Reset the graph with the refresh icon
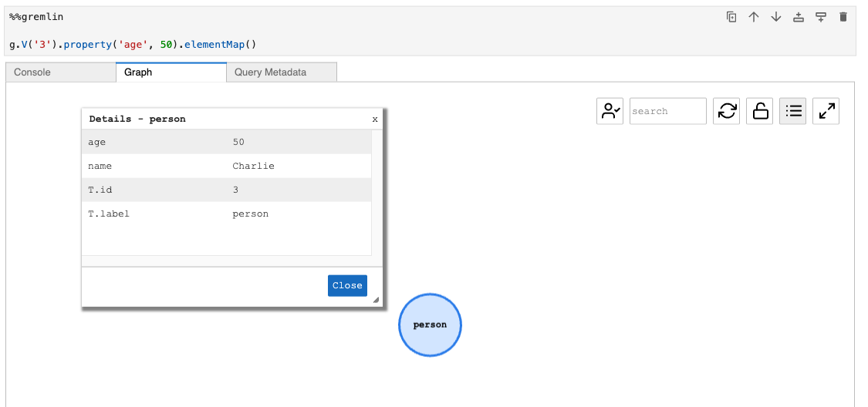This screenshot has width=868, height=407. click(x=727, y=111)
